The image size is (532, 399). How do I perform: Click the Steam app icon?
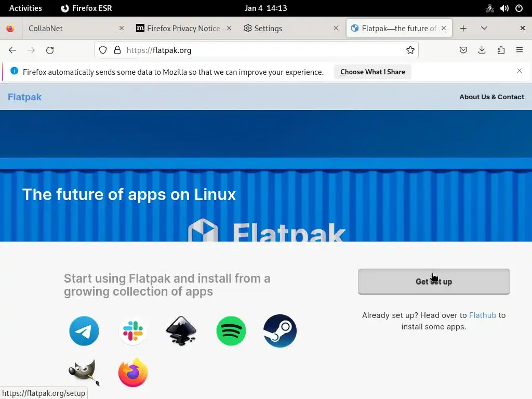point(280,331)
